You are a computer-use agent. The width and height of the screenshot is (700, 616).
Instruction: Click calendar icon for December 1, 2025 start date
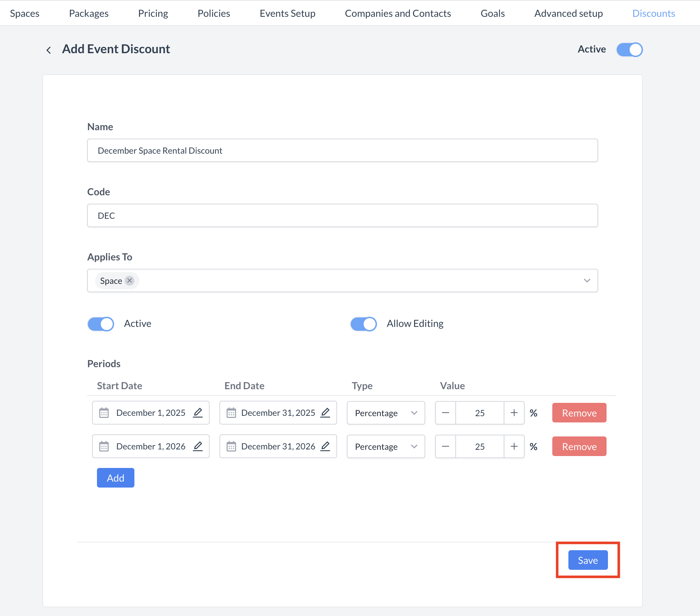tap(104, 413)
